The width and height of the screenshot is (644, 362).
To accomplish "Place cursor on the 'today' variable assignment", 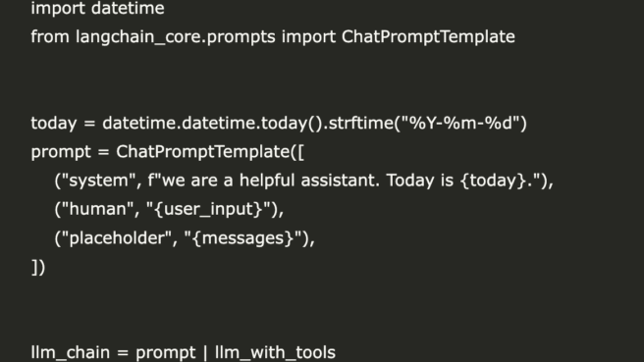I will (x=53, y=124).
